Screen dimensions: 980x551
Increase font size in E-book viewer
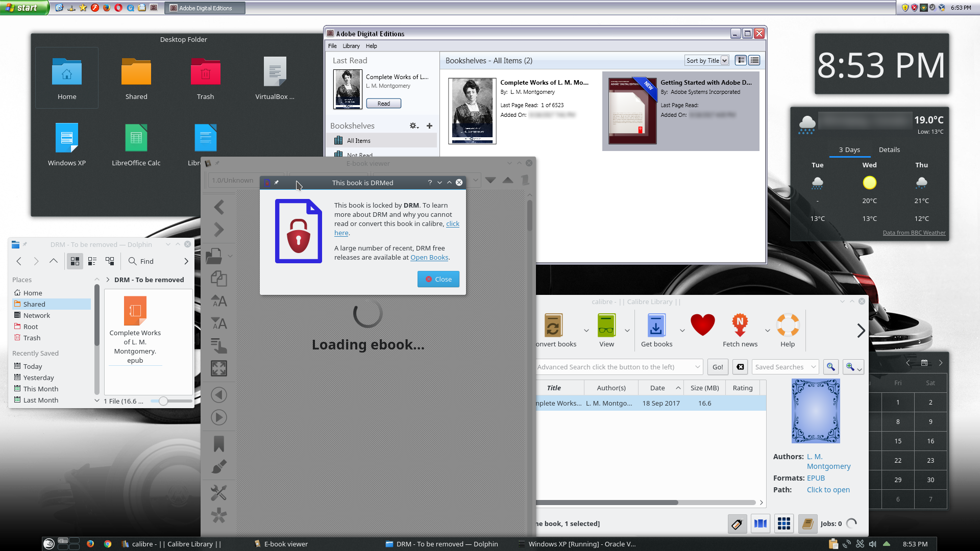[x=219, y=301]
